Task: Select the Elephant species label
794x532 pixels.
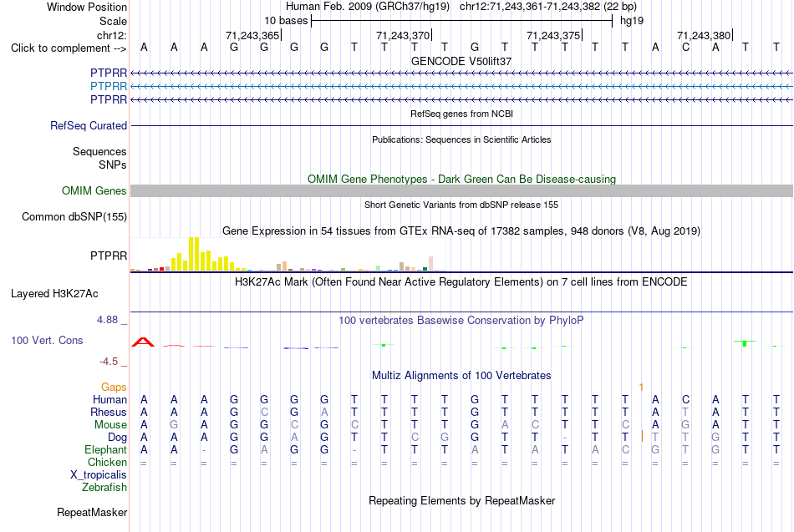Action: 105,449
